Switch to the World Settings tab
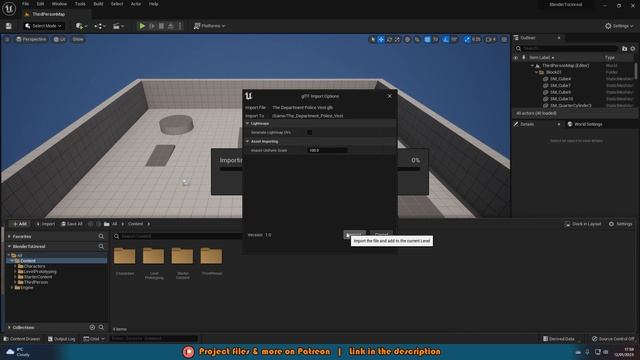 coord(584,124)
